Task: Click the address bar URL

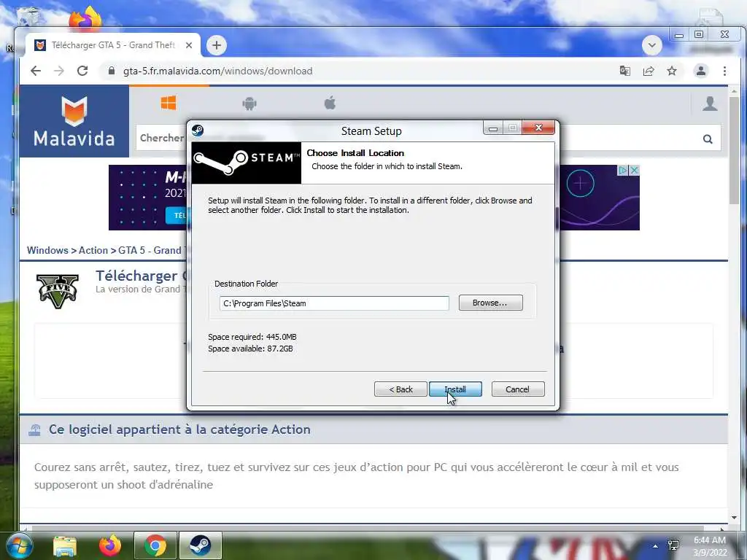Action: [217, 71]
